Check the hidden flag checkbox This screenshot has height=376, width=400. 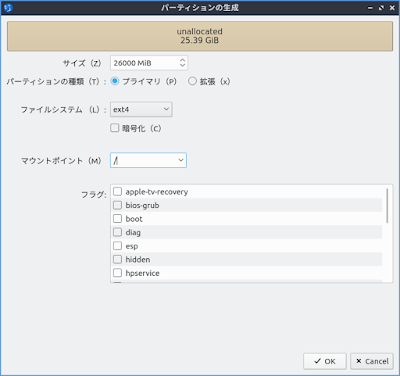coord(117,259)
